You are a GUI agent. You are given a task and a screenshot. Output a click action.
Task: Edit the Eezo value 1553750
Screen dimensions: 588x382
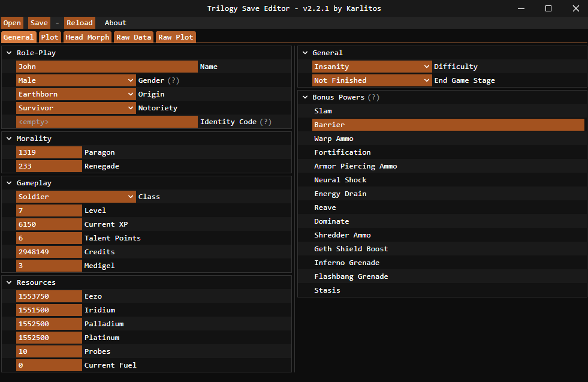pyautogui.click(x=49, y=296)
